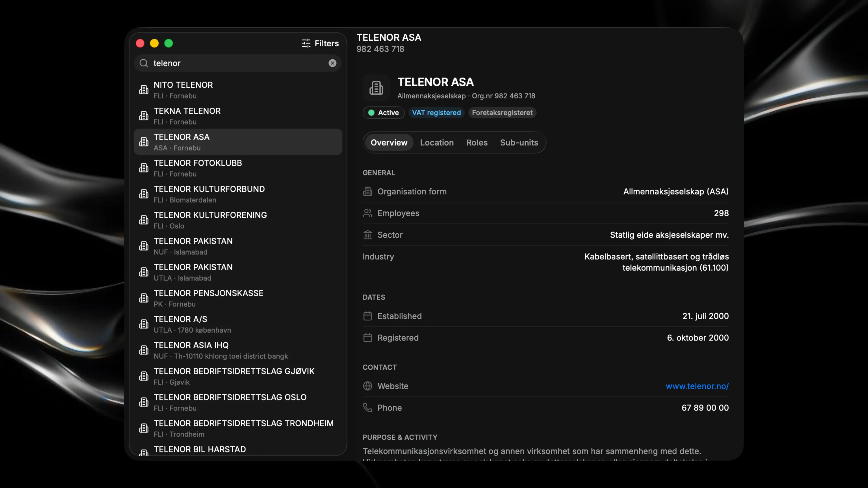Select NITO TELENOR in results
Image resolution: width=868 pixels, height=488 pixels.
pos(238,90)
